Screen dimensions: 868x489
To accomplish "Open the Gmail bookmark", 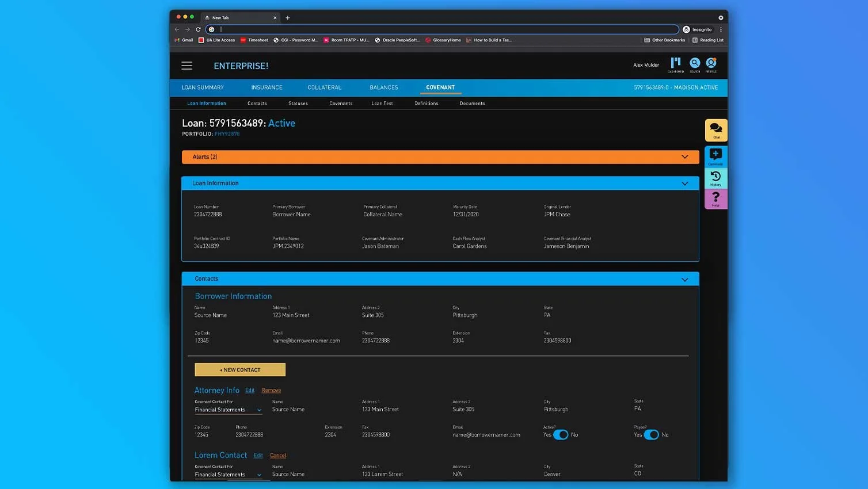I will [184, 40].
